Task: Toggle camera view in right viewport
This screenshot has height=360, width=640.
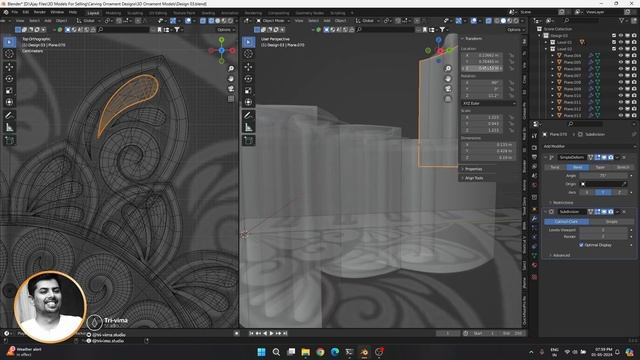Action: [x=448, y=89]
